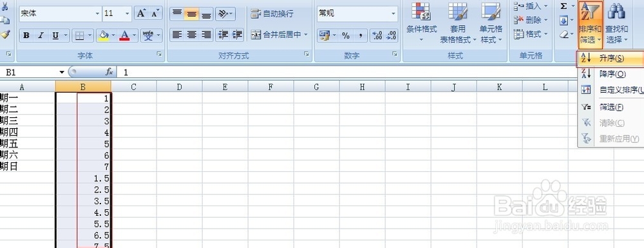The width and height of the screenshot is (644, 248).
Task: Open 条件格式 conditional formatting
Action: [x=421, y=23]
